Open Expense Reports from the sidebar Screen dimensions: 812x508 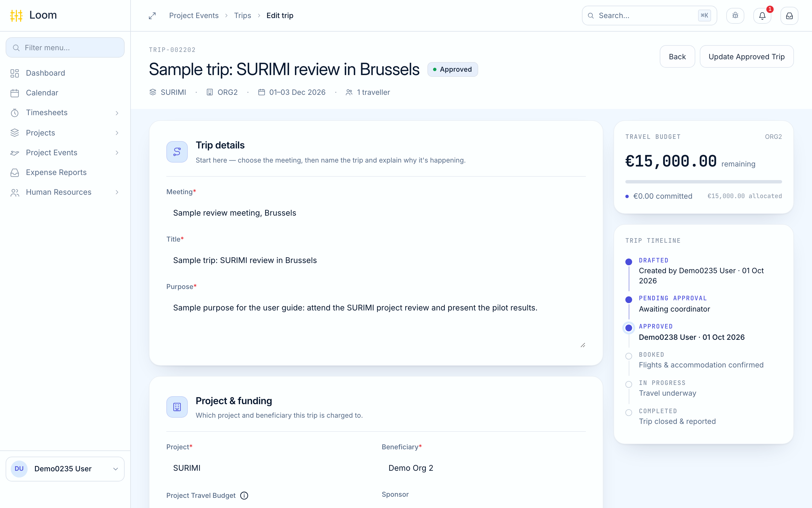click(65, 173)
